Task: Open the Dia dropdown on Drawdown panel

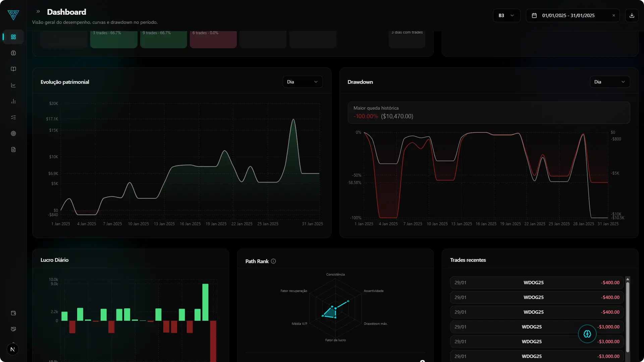Action: tap(609, 81)
